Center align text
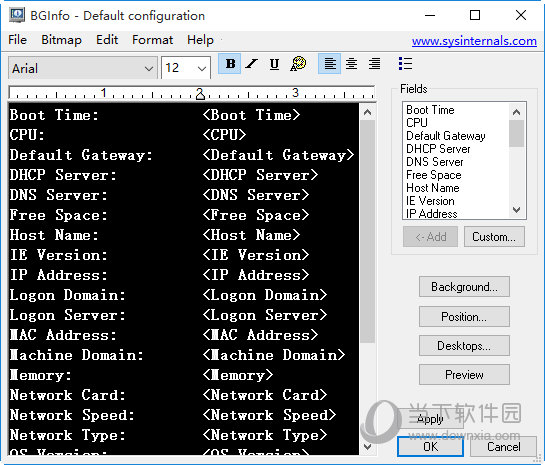The image size is (545, 465). click(351, 64)
